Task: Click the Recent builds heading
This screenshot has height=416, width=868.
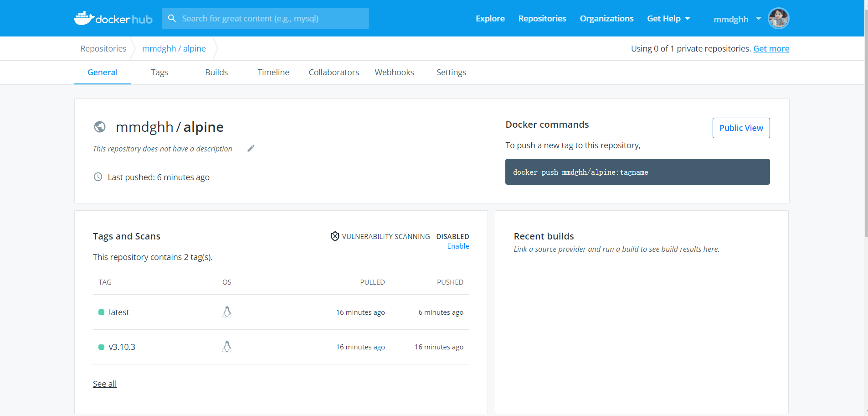Action: (x=544, y=236)
